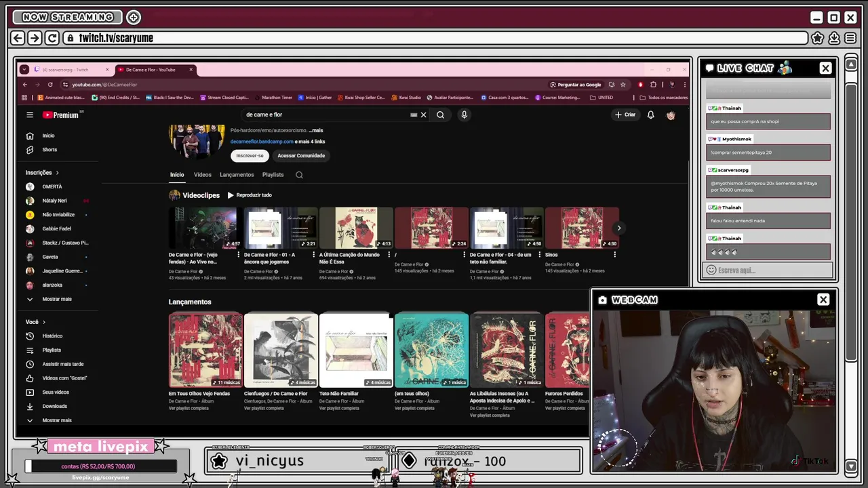This screenshot has height=488, width=868.
Task: Clear the YouTube search box text
Action: point(423,115)
